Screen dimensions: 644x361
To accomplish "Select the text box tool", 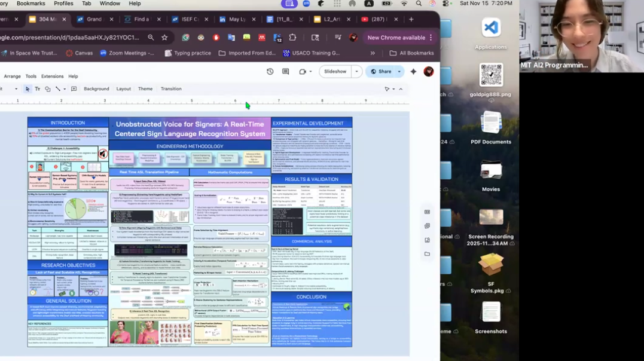I will (x=37, y=89).
